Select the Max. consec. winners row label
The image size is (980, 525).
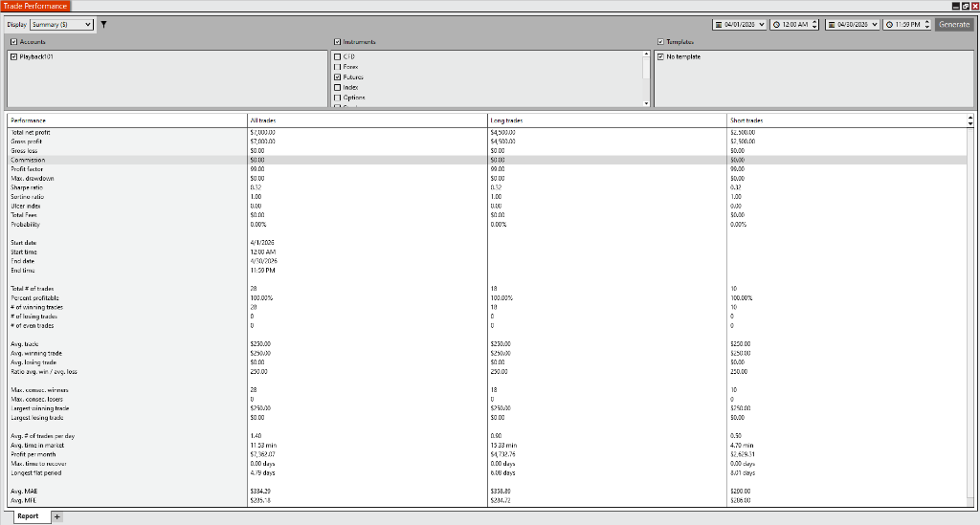point(39,390)
